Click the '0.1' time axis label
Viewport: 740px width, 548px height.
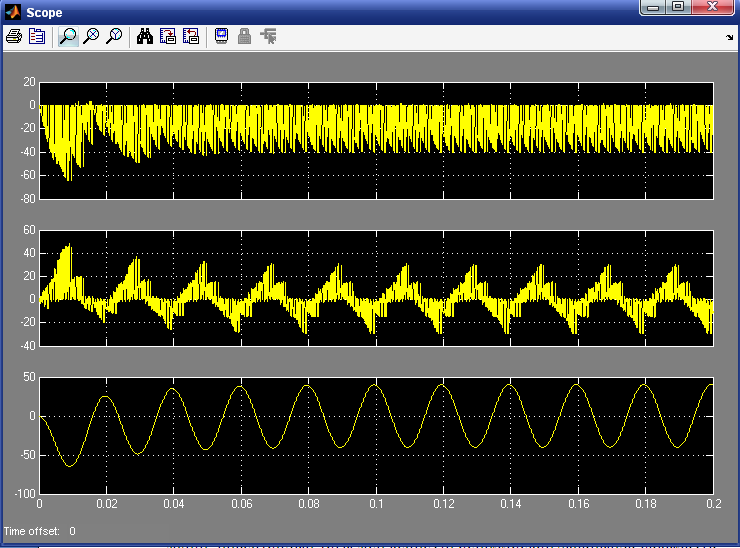coord(376,504)
